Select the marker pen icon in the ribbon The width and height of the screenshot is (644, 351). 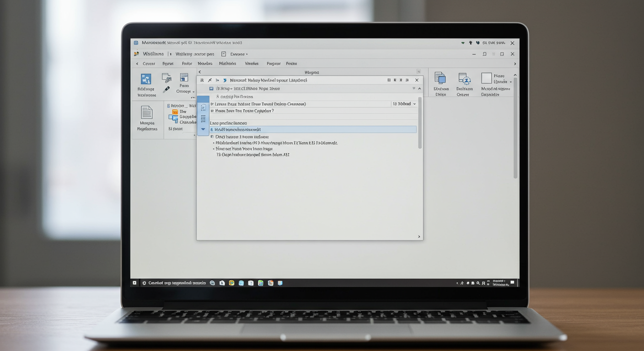point(166,90)
